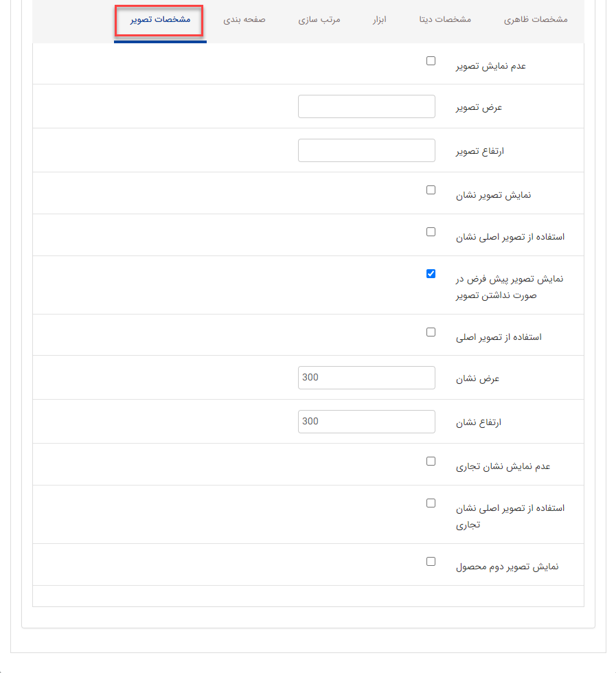Select the ابزار tab

(x=378, y=20)
